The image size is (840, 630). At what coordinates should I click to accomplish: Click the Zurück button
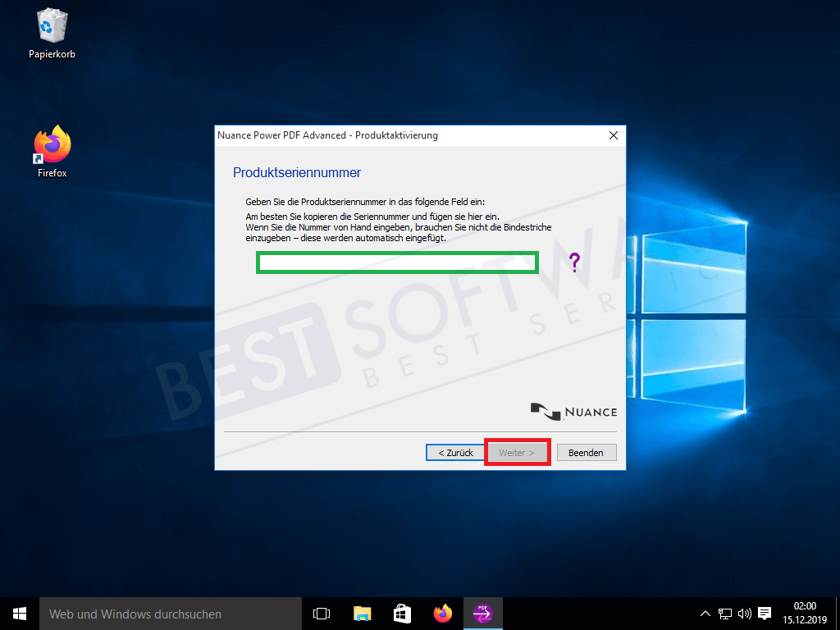[455, 453]
